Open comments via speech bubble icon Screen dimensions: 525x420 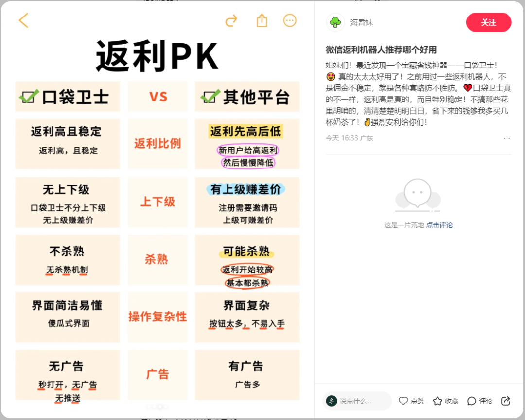tap(472, 401)
